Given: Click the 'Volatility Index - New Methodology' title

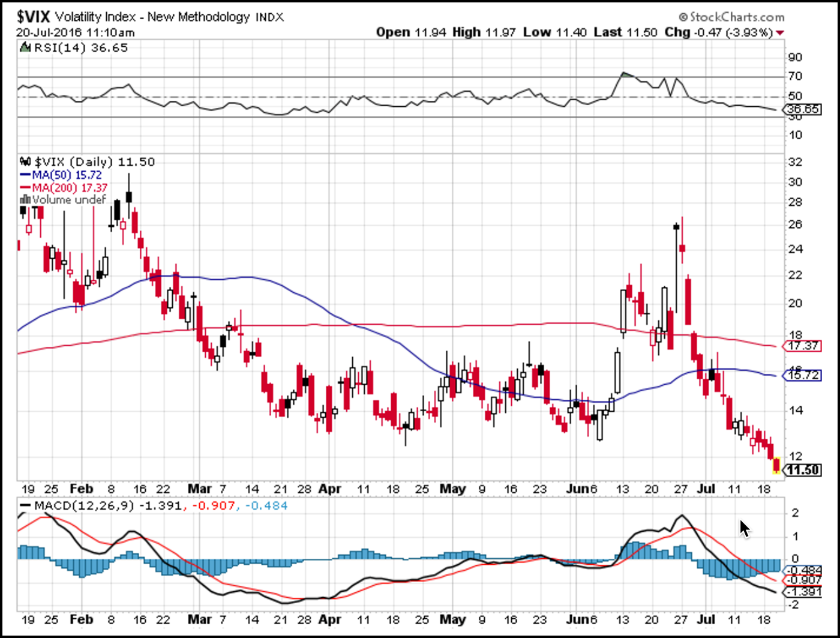Looking at the screenshot, I should point(153,16).
